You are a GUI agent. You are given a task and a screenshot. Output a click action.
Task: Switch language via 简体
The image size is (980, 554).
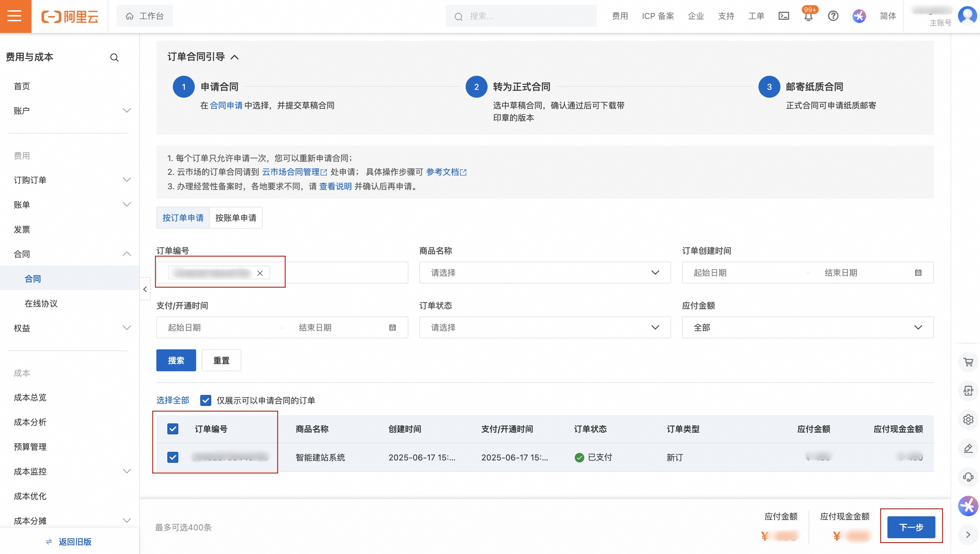(887, 16)
